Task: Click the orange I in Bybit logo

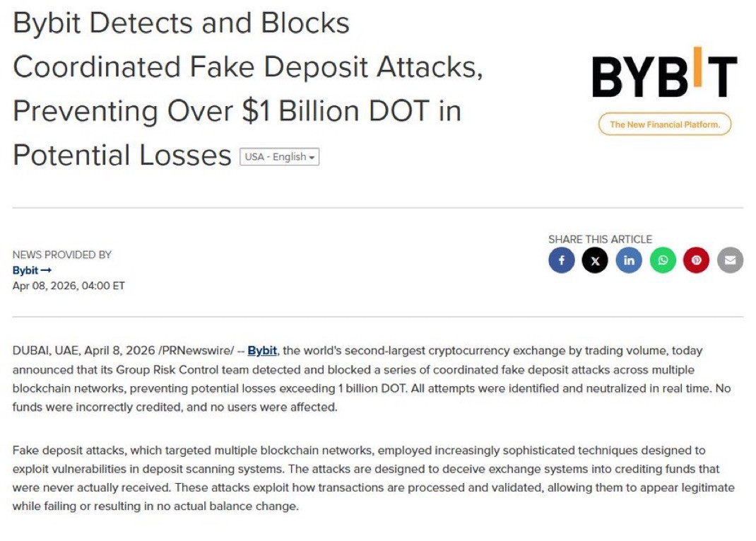Action: point(697,67)
